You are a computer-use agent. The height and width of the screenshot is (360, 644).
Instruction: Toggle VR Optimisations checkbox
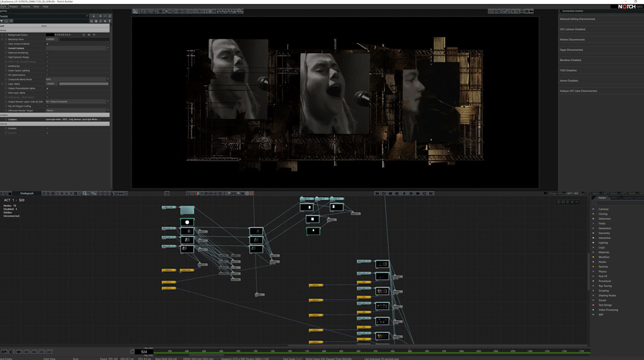click(47, 75)
